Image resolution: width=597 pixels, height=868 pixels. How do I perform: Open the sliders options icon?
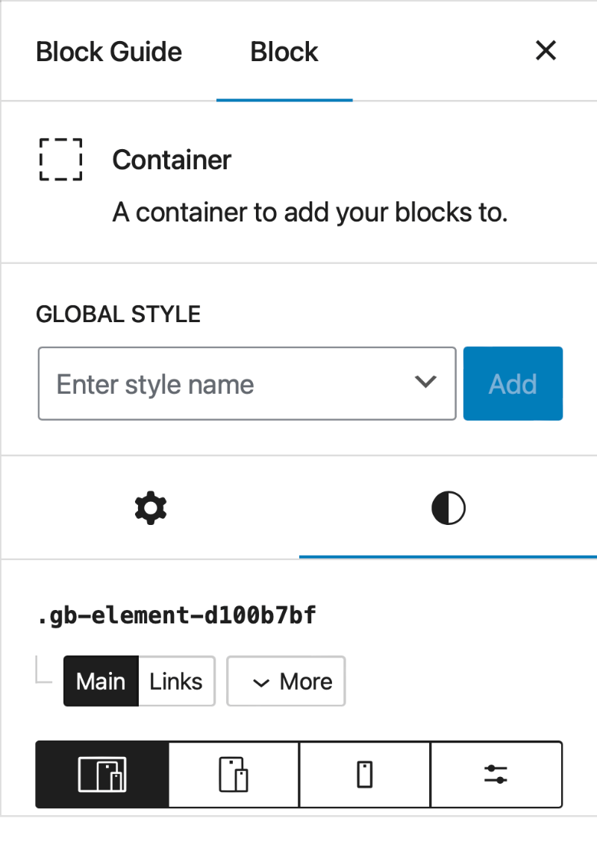[x=496, y=774]
